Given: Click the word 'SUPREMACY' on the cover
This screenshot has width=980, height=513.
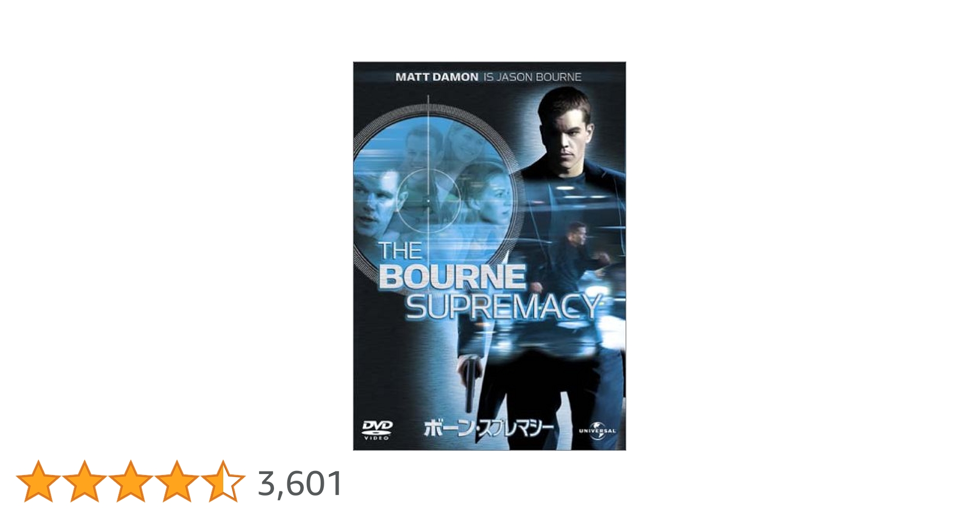Looking at the screenshot, I should coord(503,307).
